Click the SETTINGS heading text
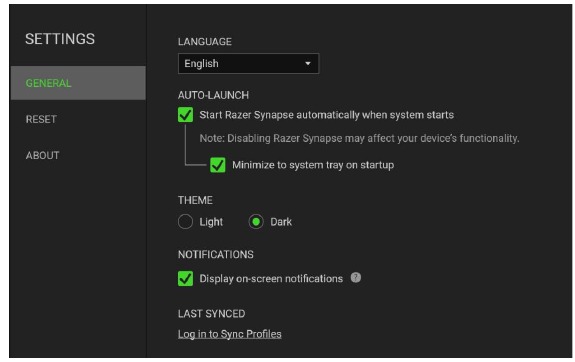Image resolution: width=575 pixels, height=362 pixels. [x=60, y=39]
